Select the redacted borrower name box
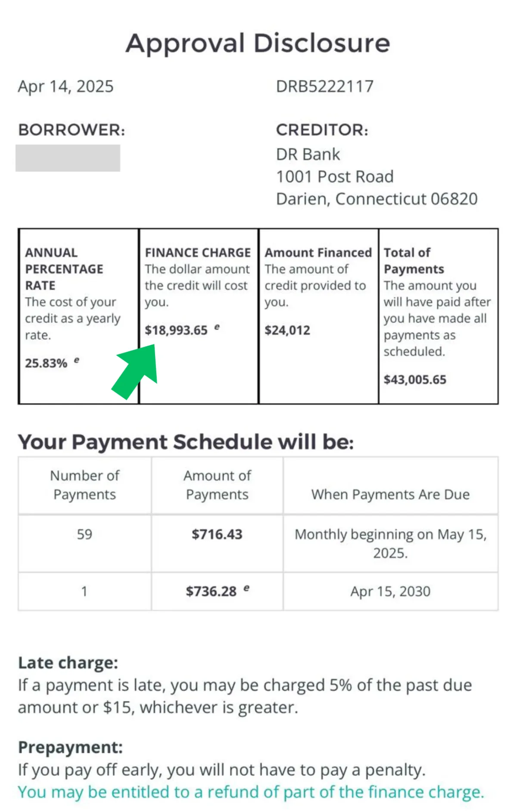The width and height of the screenshot is (517, 812). 68,158
